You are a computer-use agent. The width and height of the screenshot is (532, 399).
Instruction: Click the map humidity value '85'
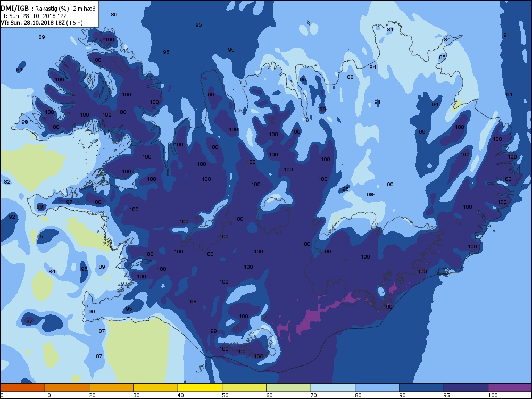tap(442, 57)
